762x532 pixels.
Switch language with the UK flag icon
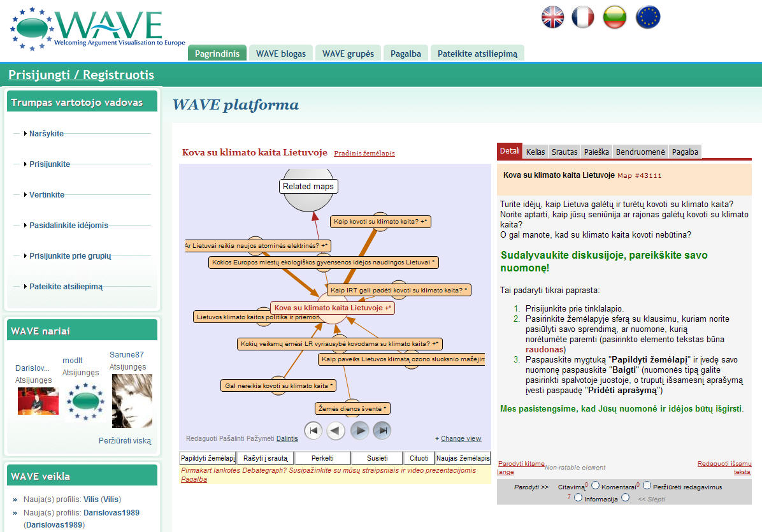pyautogui.click(x=552, y=17)
